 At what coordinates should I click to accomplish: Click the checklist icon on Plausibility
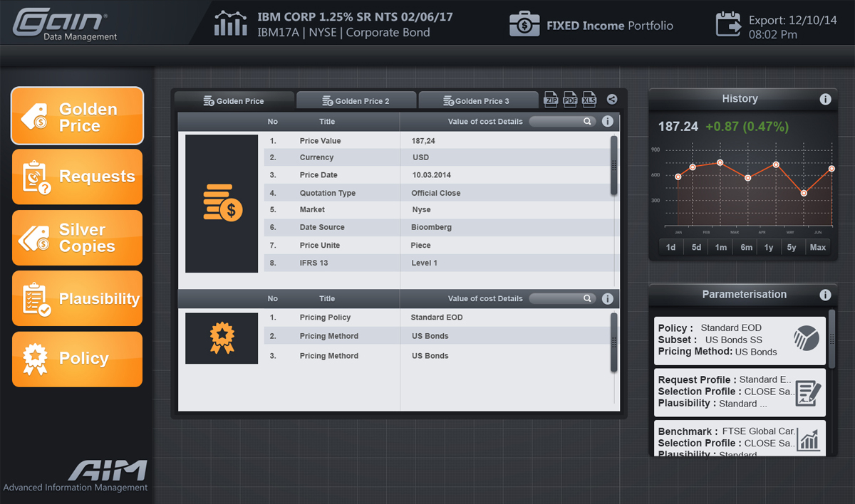36,299
